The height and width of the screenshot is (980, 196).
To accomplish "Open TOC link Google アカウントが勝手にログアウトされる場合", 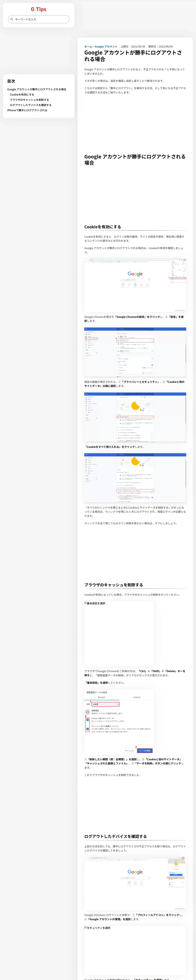I will coord(37,89).
